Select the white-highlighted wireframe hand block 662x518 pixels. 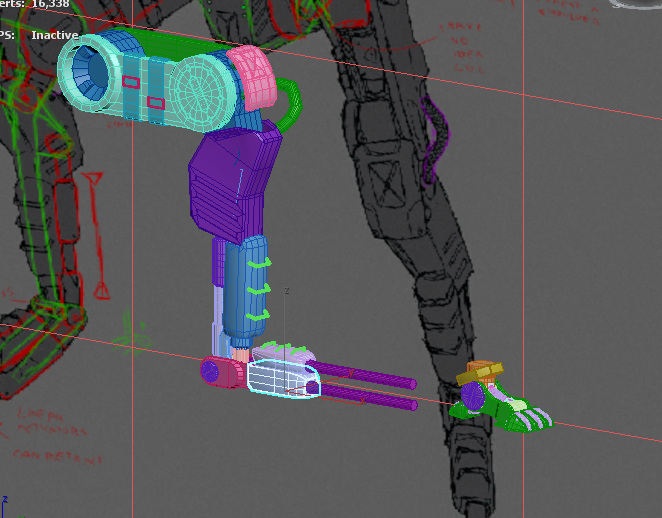283,379
